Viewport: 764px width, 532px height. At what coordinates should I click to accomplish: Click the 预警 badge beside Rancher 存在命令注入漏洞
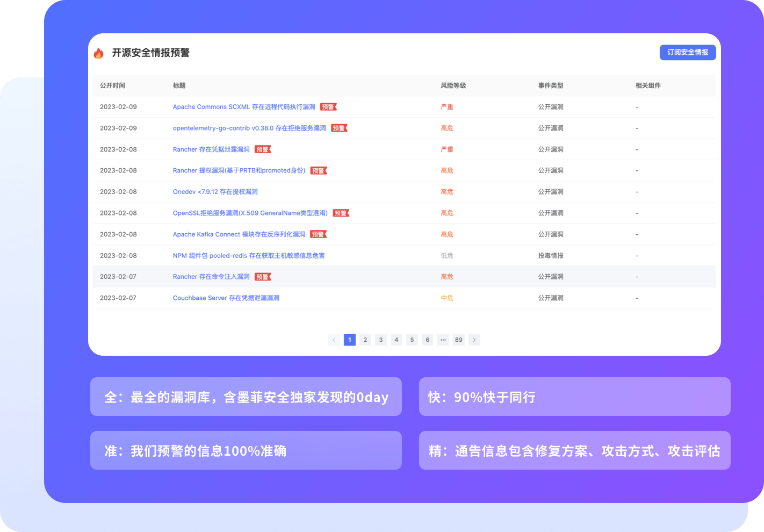(263, 277)
